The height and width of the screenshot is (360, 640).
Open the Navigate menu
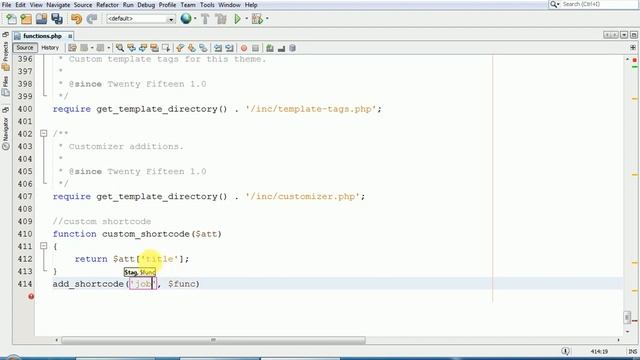pyautogui.click(x=58, y=5)
